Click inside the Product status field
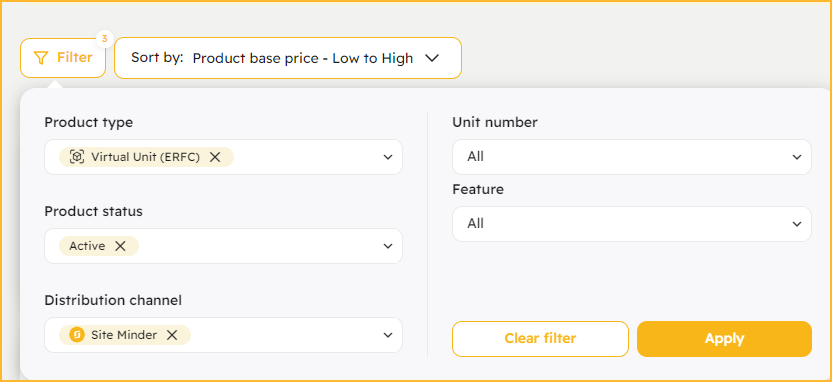The height and width of the screenshot is (382, 832). [x=223, y=246]
